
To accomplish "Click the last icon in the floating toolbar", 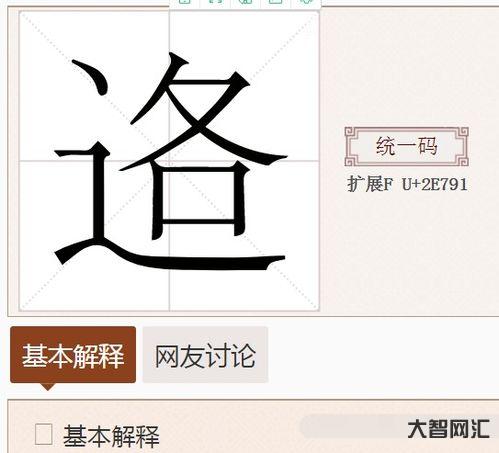I will pos(306,2).
